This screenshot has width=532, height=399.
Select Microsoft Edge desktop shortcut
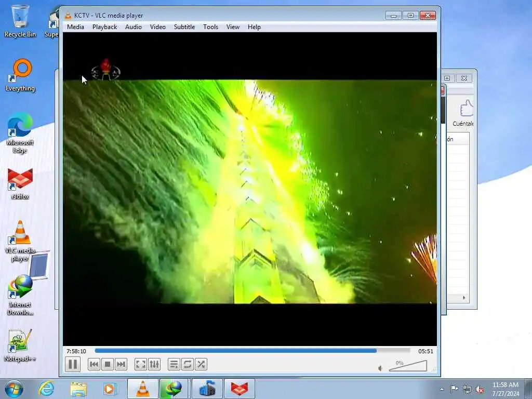coord(20,133)
